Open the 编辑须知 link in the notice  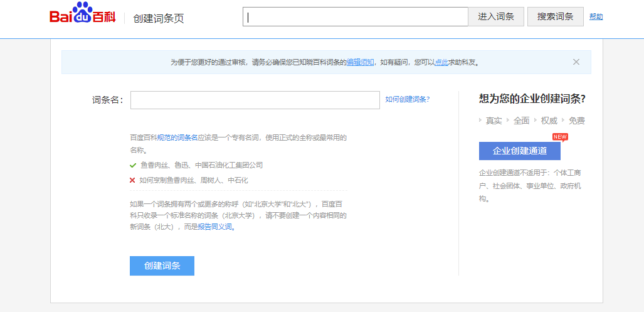[x=360, y=63]
